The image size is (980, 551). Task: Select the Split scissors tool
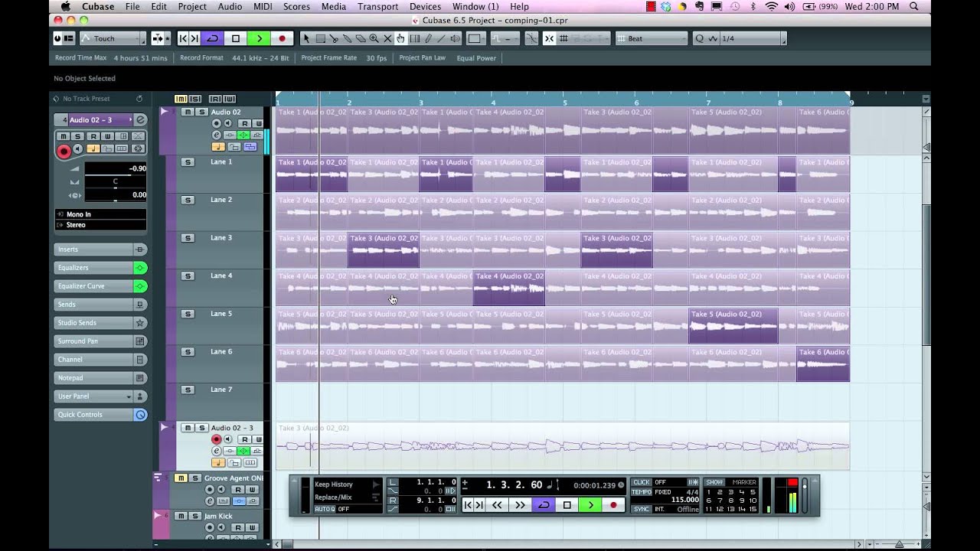334,38
